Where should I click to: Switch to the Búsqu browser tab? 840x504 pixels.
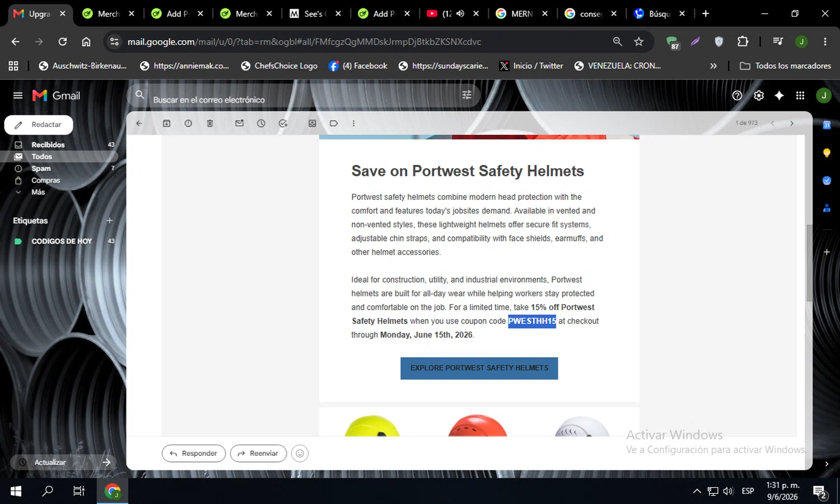[x=659, y=13]
